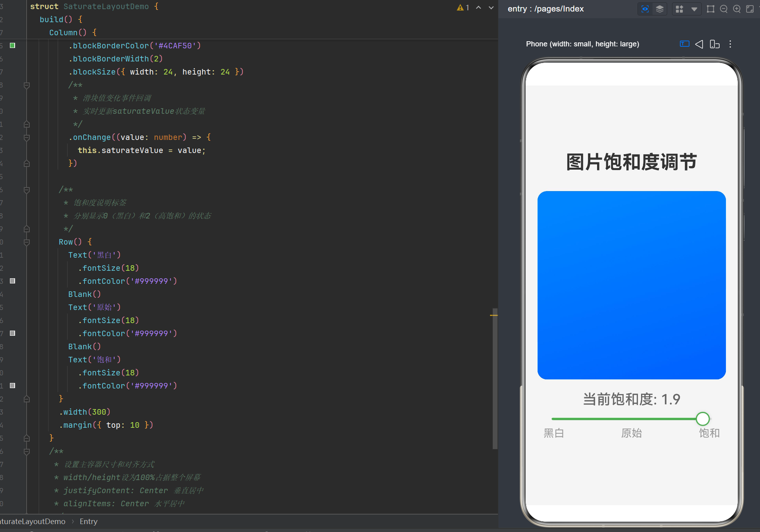Go to next highlighted problem arrow
The image size is (760, 532).
(491, 8)
